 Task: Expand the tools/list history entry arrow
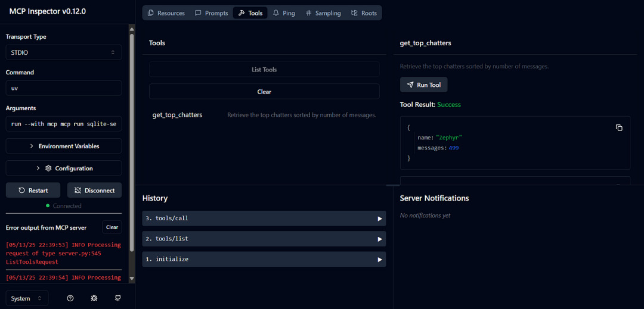(380, 239)
